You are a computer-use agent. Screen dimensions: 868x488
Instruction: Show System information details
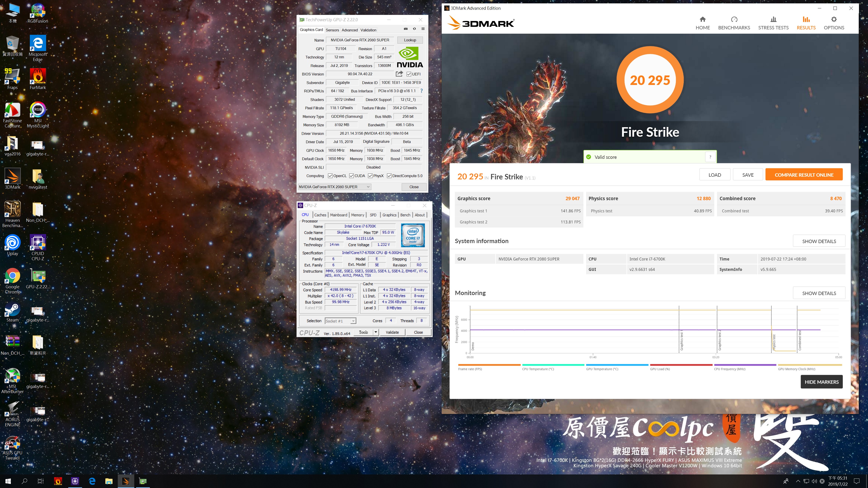[819, 241]
